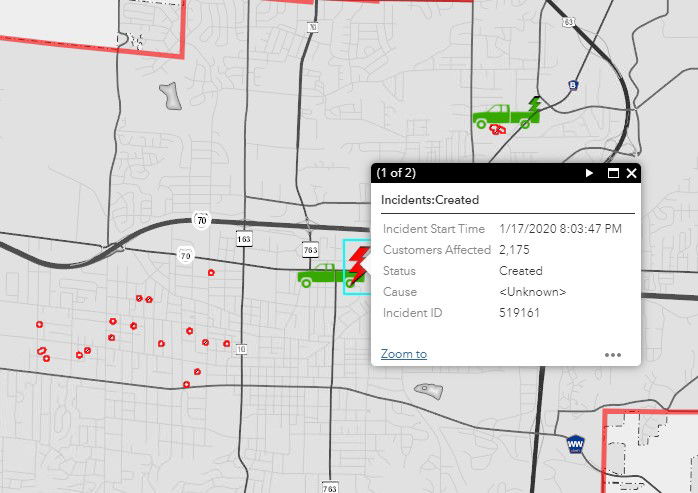Open the popup's more options menu
The image size is (698, 493).
[x=613, y=354]
